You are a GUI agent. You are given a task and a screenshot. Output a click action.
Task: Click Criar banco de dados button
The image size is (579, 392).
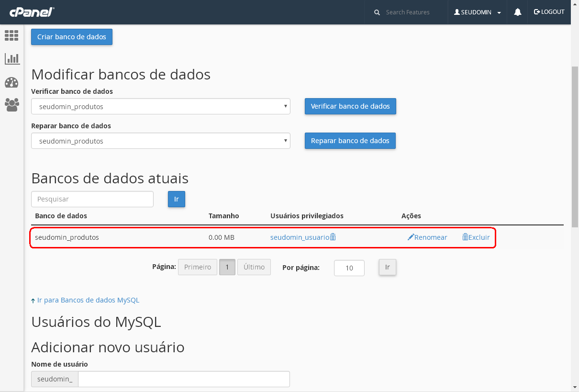pos(72,37)
